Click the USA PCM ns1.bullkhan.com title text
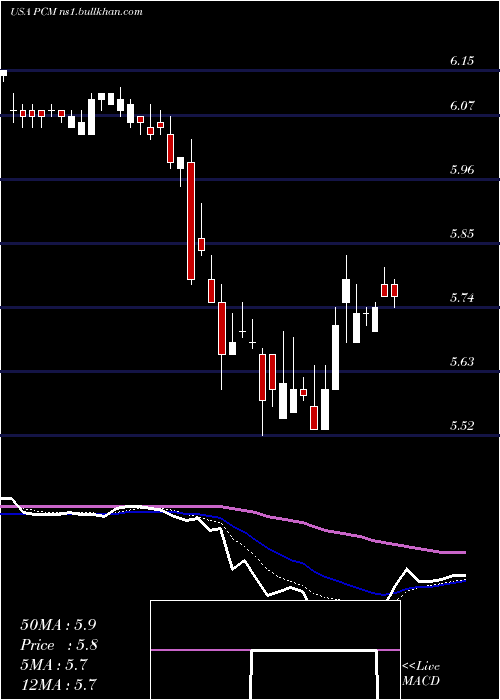Image resolution: width=500 pixels, height=700 pixels. 76,12
